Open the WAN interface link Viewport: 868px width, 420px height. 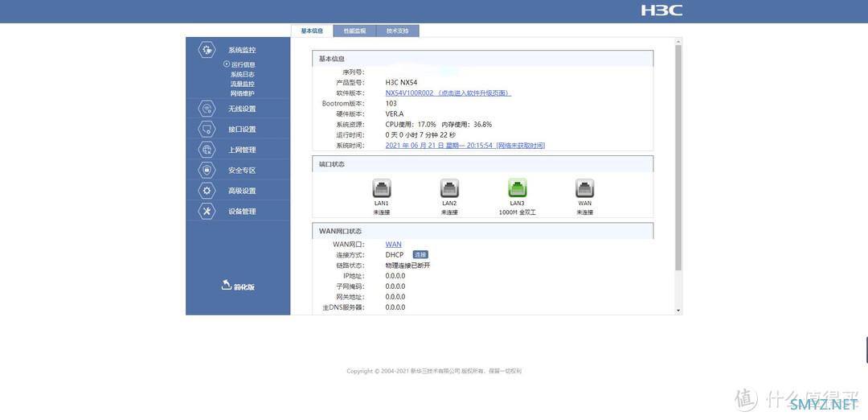click(x=394, y=245)
